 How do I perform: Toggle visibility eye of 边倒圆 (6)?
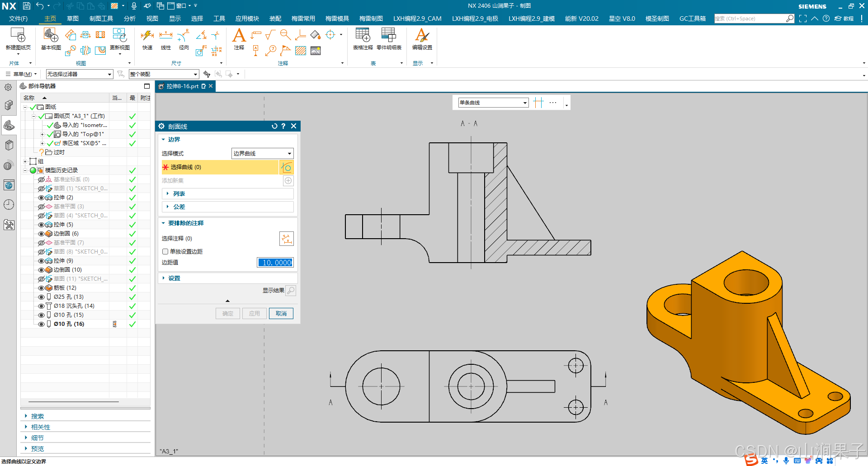pos(41,234)
